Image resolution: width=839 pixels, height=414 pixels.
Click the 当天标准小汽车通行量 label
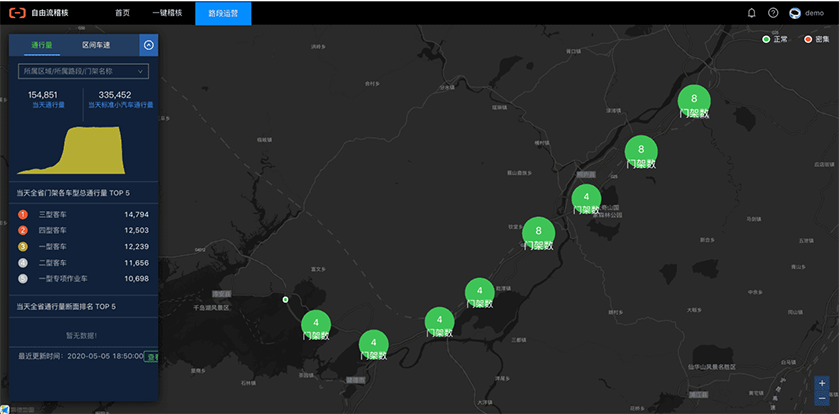click(x=121, y=104)
